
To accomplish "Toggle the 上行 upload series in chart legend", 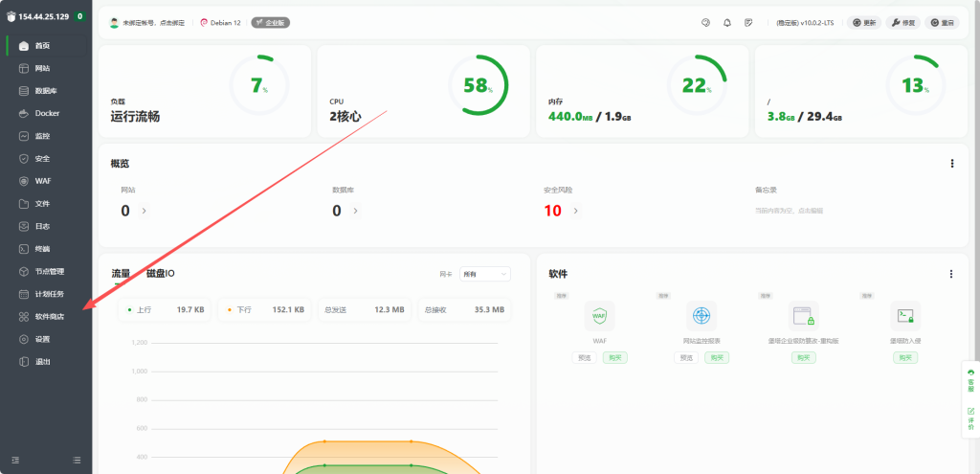I will [x=144, y=310].
